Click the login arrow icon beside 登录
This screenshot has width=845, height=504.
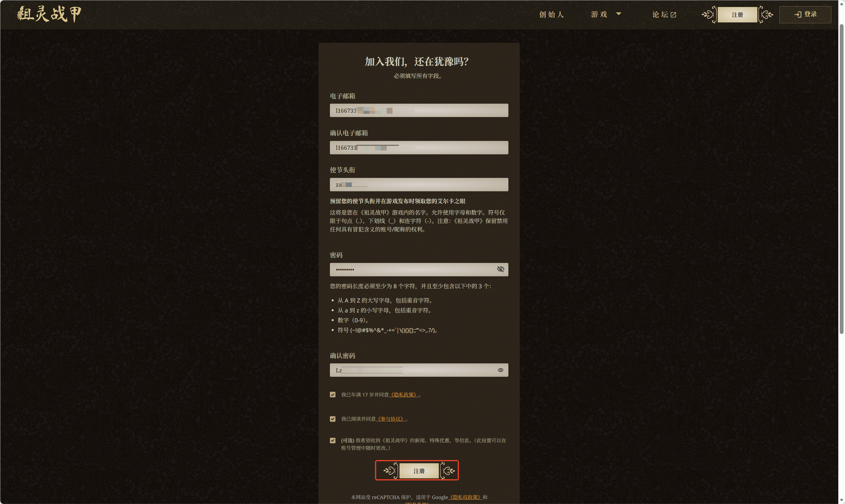798,14
